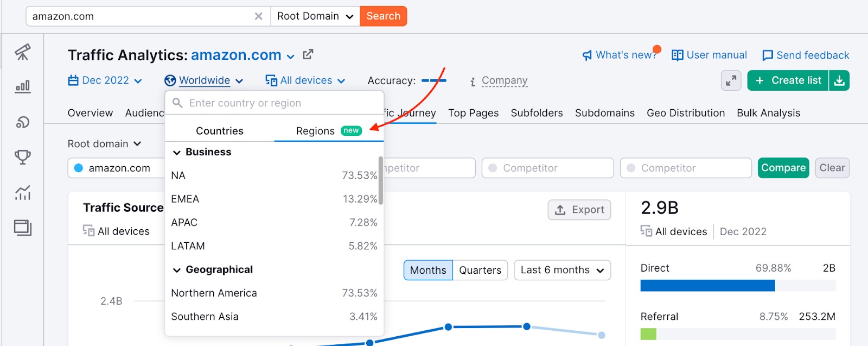The image size is (868, 346).
Task: Select the Northern America region
Action: coord(274,293)
